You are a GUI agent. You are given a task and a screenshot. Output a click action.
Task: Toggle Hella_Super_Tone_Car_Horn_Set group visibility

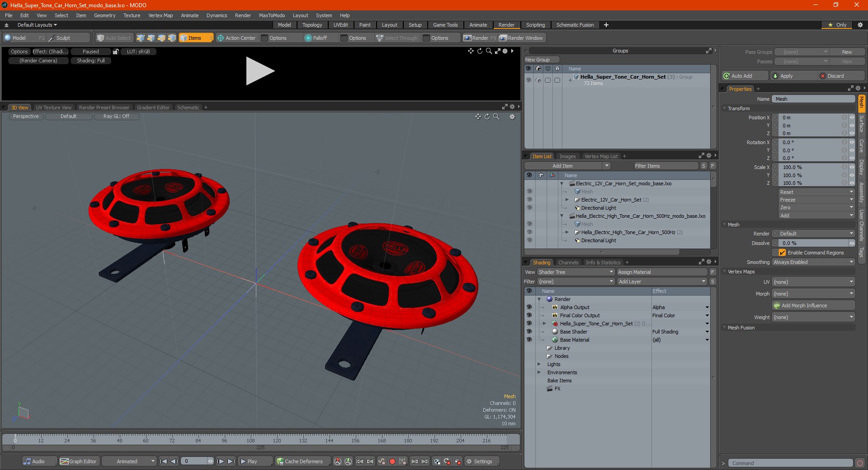[x=528, y=80]
